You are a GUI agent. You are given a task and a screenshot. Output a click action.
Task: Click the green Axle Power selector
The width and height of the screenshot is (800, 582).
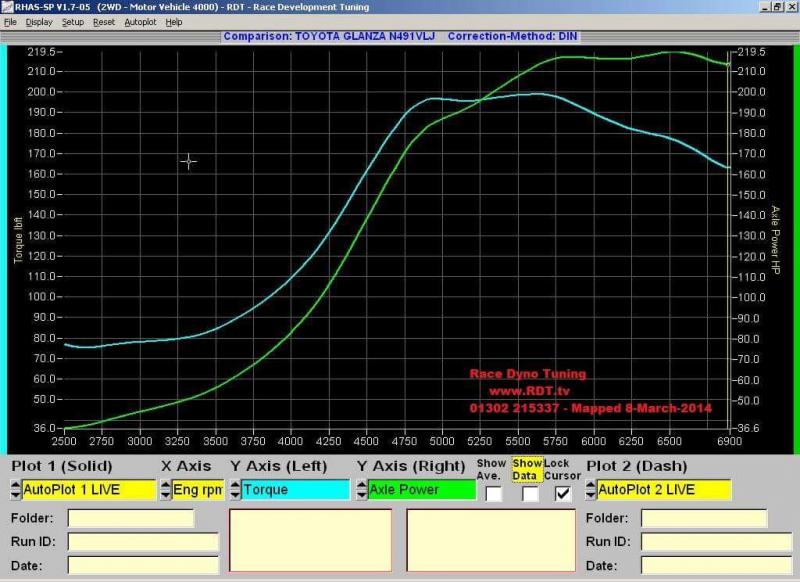point(421,490)
